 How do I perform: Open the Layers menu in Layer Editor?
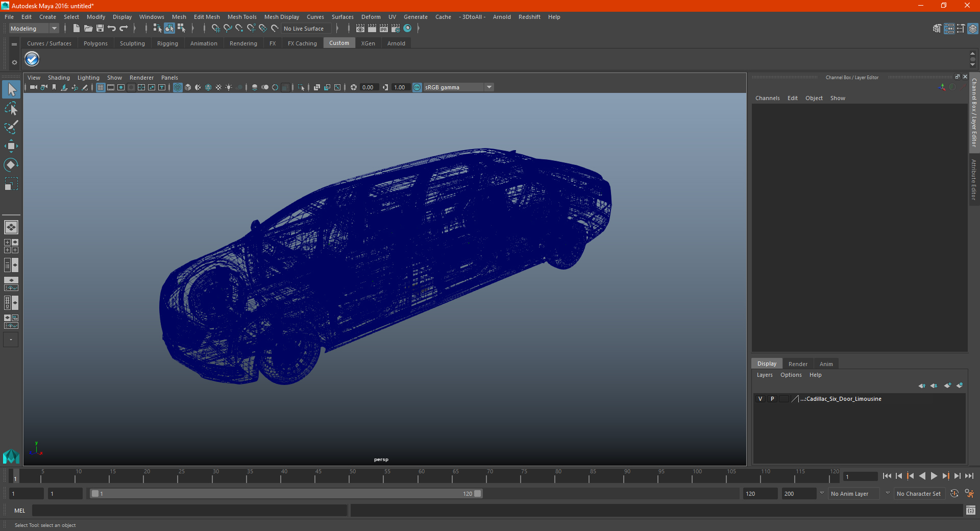(765, 375)
